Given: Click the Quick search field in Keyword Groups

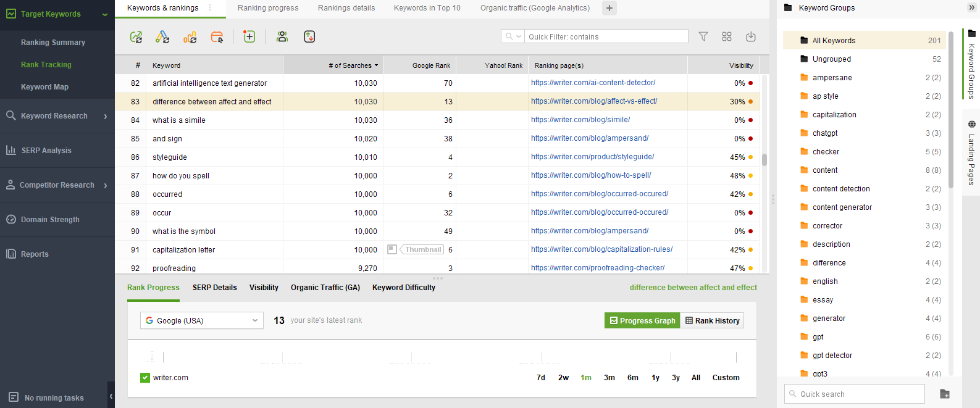Looking at the screenshot, I should [x=855, y=394].
